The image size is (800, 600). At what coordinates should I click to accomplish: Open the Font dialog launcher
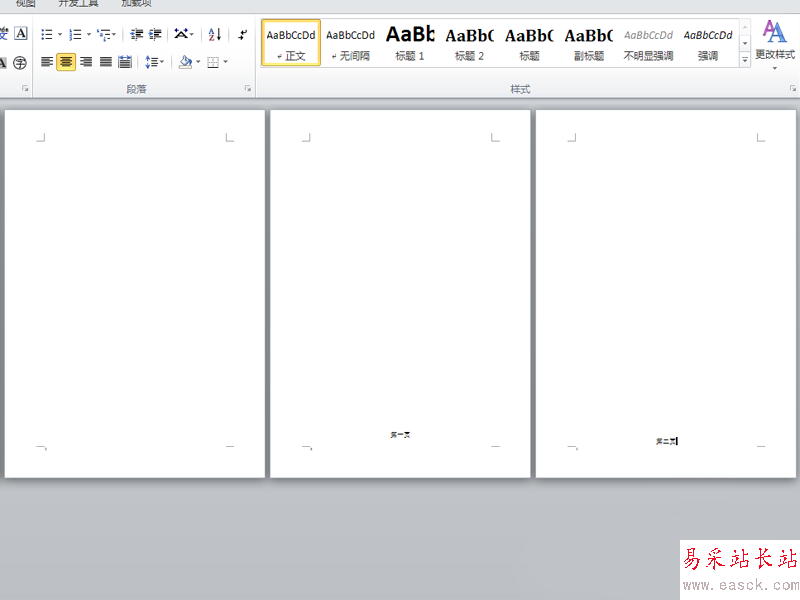tap(24, 89)
